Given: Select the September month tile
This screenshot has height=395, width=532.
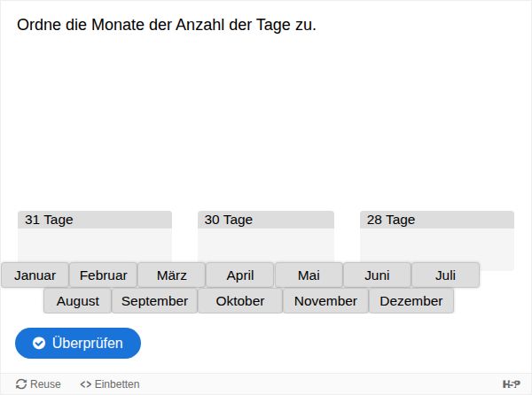Looking at the screenshot, I should 154,301.
